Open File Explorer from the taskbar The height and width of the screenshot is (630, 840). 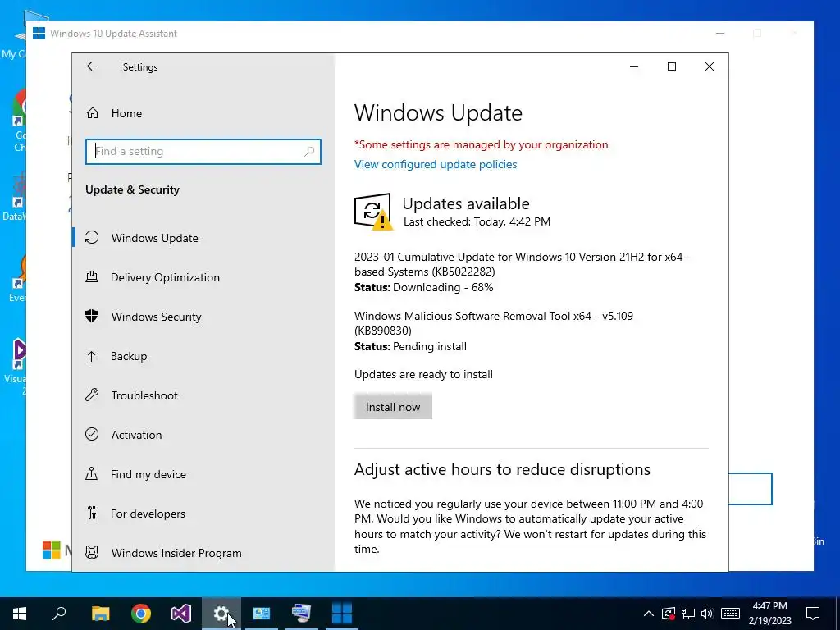[100, 614]
